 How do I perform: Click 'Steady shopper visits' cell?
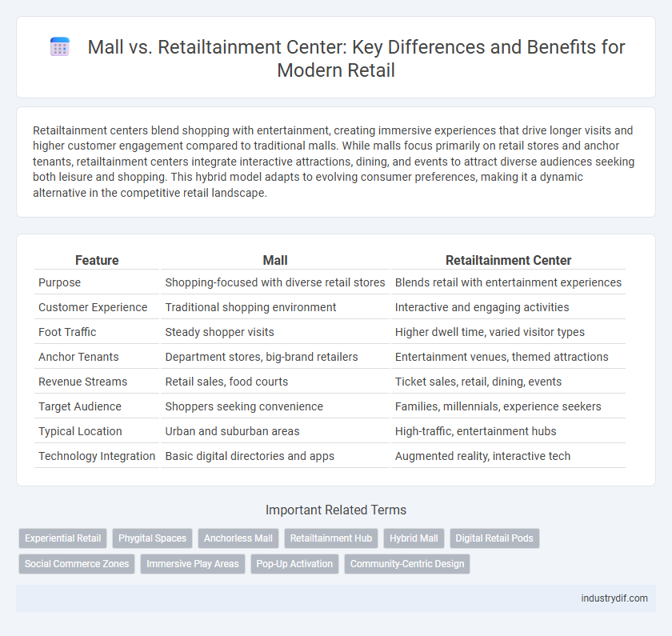[x=275, y=332]
